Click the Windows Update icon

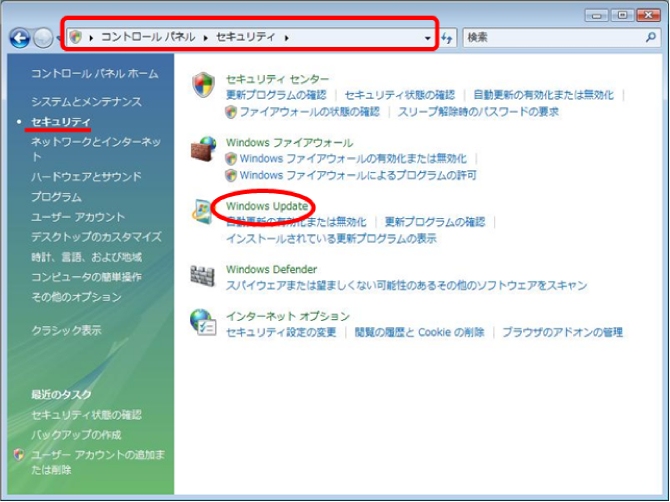[x=201, y=214]
